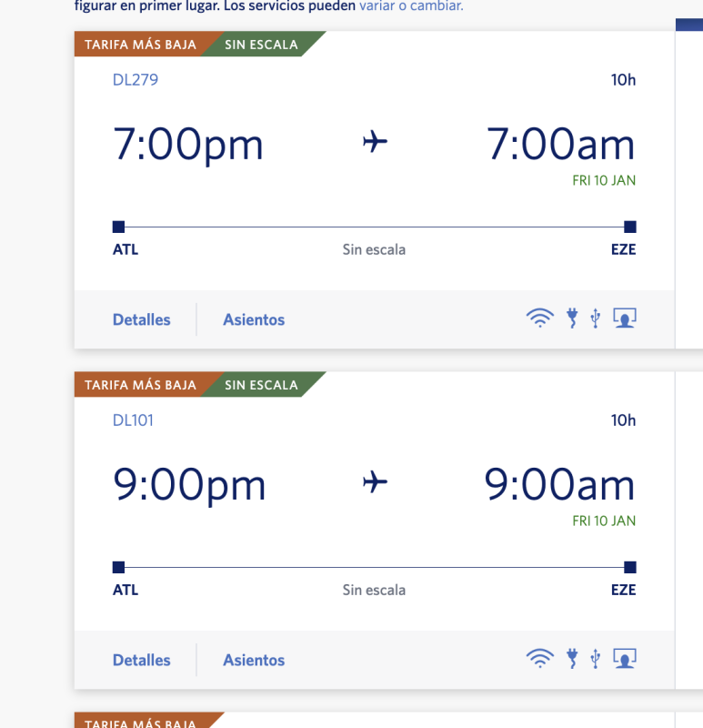Viewport: 703px width, 728px height.
Task: Click power outlet icon on DL101
Action: [572, 659]
